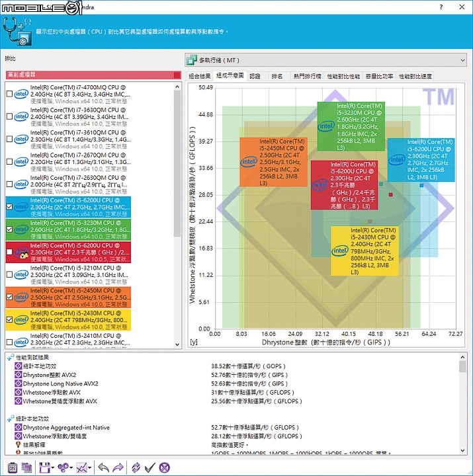Click the blue i5-6200U label box in chart
This screenshot has height=476, width=473.
coord(421,160)
